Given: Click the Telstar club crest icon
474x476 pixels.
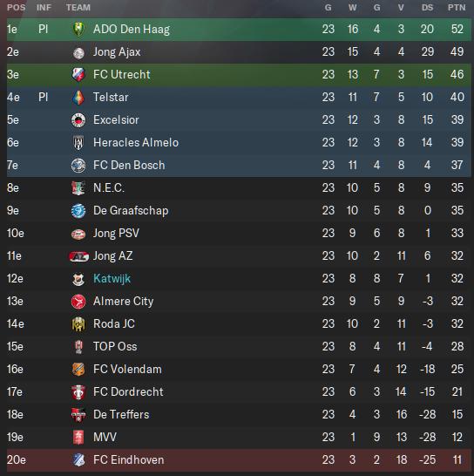Looking at the screenshot, I should (x=78, y=98).
